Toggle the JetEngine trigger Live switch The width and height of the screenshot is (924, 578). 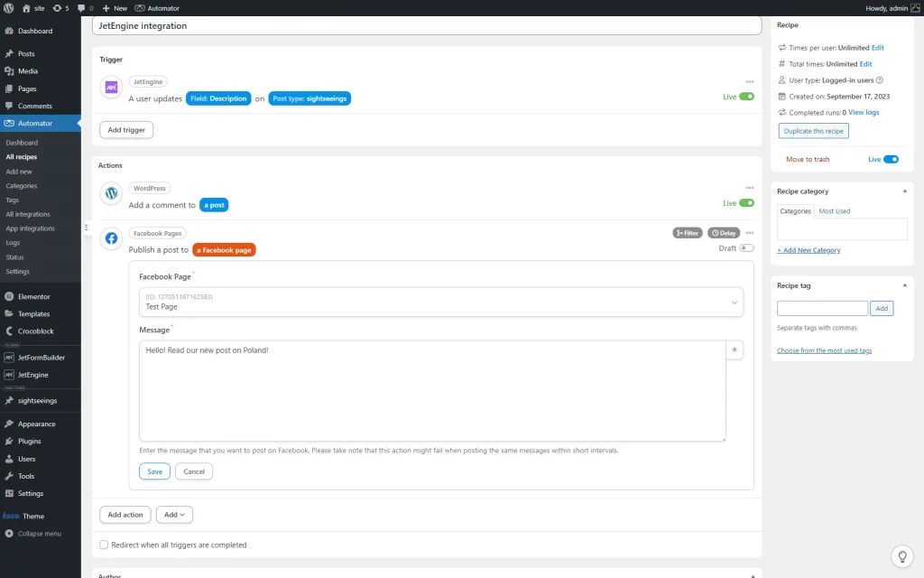pyautogui.click(x=746, y=97)
